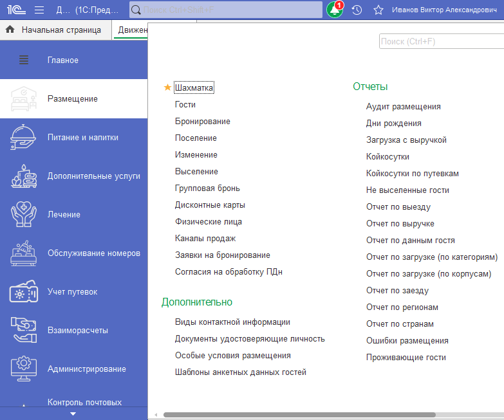Open the Бронирование link
This screenshot has height=420, width=504.
[x=202, y=121]
